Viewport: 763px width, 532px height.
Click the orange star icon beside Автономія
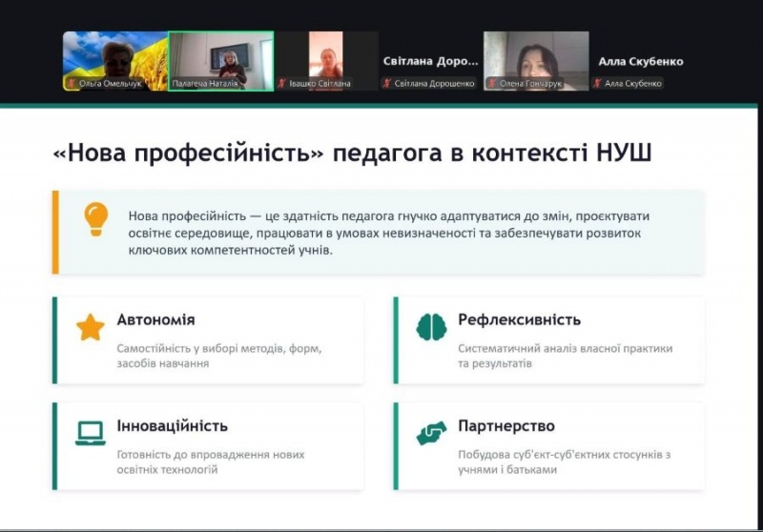pyautogui.click(x=91, y=328)
